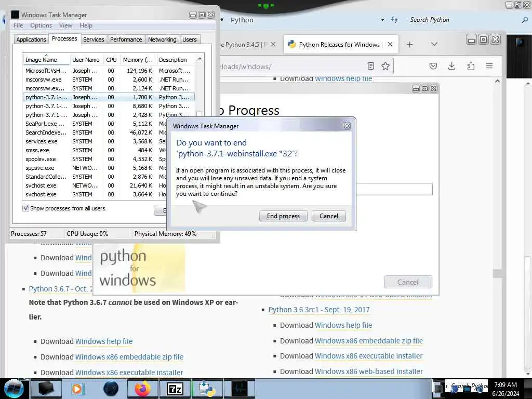The height and width of the screenshot is (399, 532).
Task: Open new Firefox tab with plus
Action: (409, 45)
